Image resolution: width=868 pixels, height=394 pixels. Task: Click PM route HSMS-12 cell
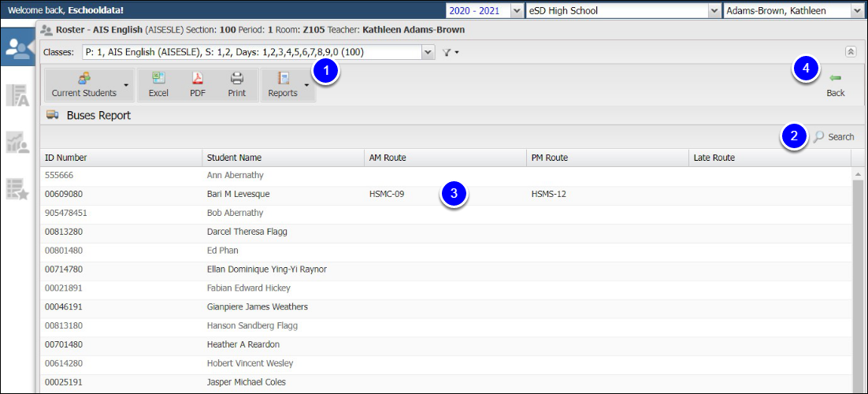click(x=548, y=194)
